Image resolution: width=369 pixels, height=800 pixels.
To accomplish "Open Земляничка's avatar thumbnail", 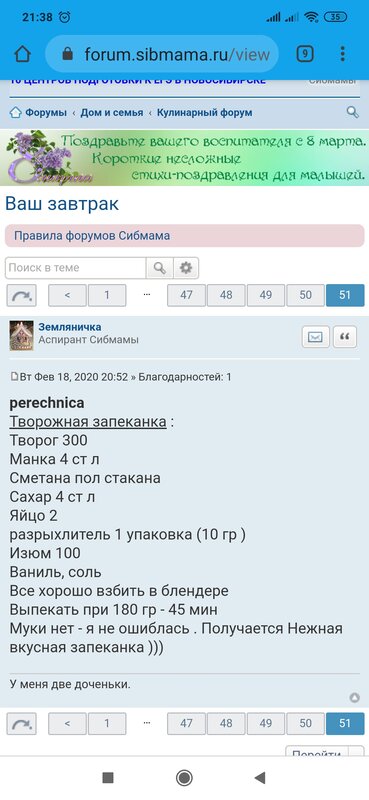I will (x=21, y=335).
